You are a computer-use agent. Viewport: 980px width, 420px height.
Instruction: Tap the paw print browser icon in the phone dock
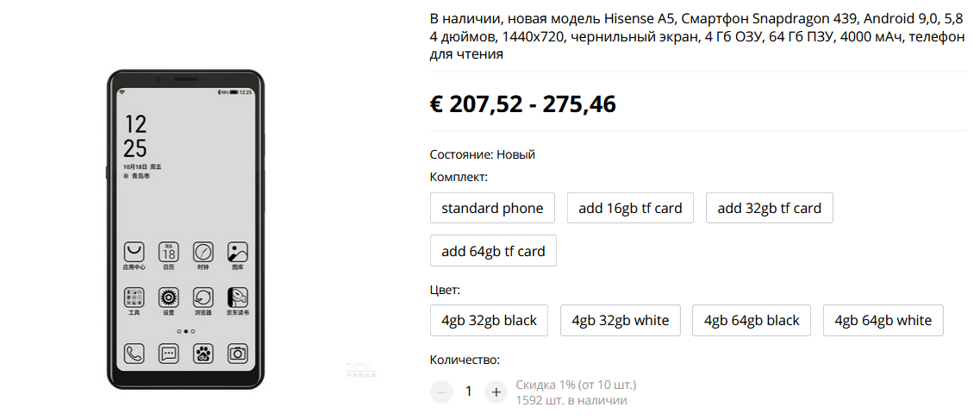(203, 353)
